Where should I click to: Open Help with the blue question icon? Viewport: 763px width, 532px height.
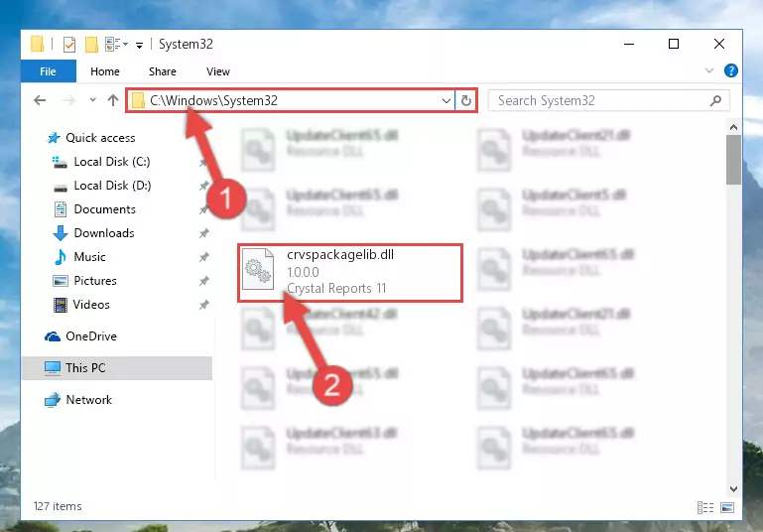pos(730,71)
